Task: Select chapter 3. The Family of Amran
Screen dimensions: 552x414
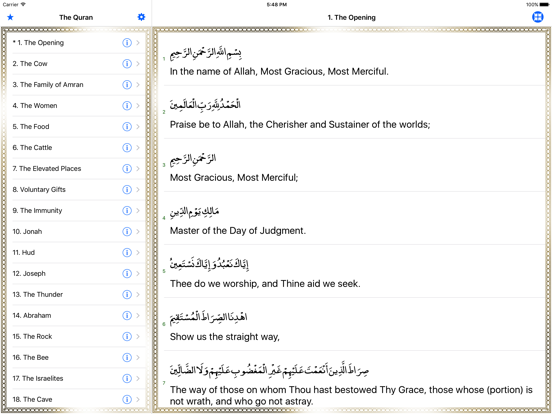Action: point(76,84)
